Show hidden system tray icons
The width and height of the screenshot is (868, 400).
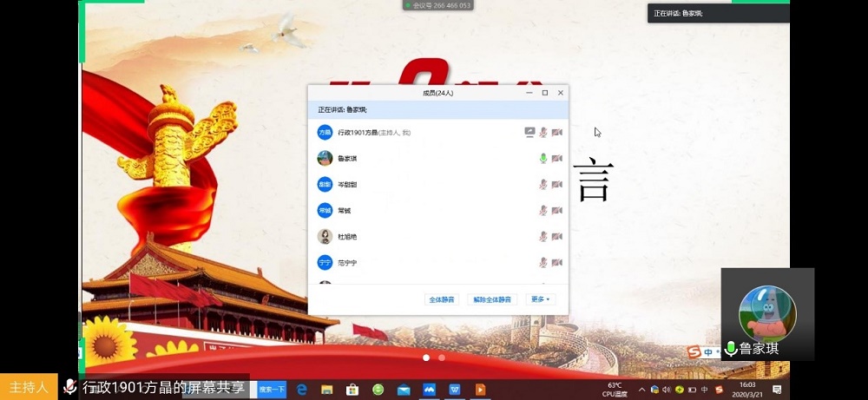(641, 390)
